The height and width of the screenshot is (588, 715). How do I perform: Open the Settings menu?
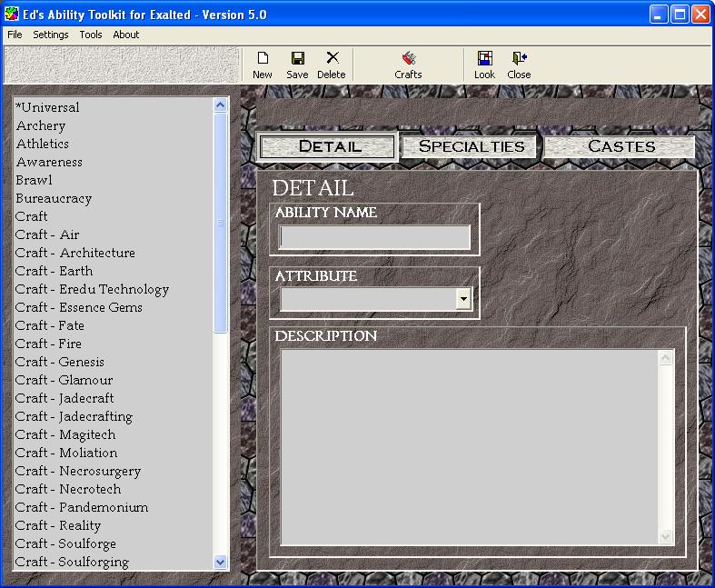tap(51, 35)
